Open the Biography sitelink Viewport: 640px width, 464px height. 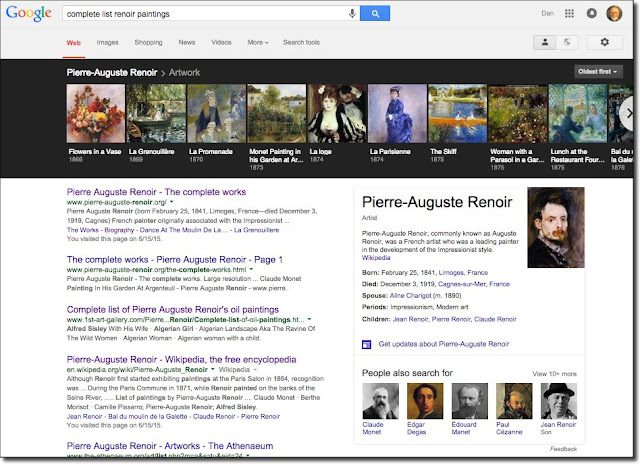pos(119,230)
